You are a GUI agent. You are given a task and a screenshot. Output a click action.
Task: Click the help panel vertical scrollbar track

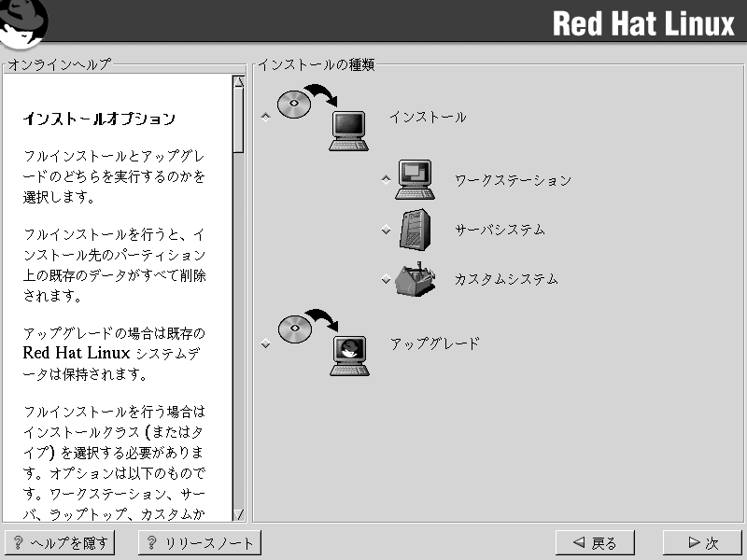pos(239,327)
